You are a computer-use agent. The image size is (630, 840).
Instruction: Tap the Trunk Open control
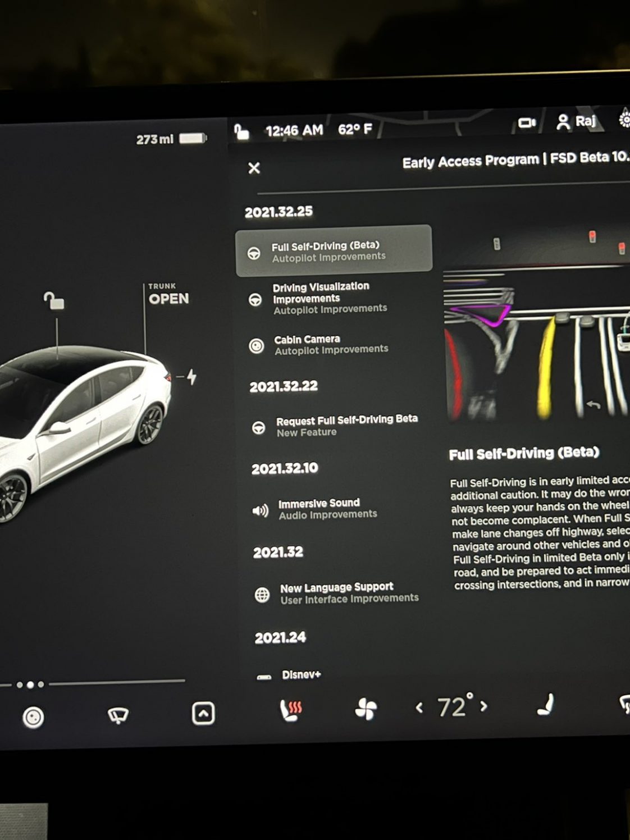pos(168,294)
